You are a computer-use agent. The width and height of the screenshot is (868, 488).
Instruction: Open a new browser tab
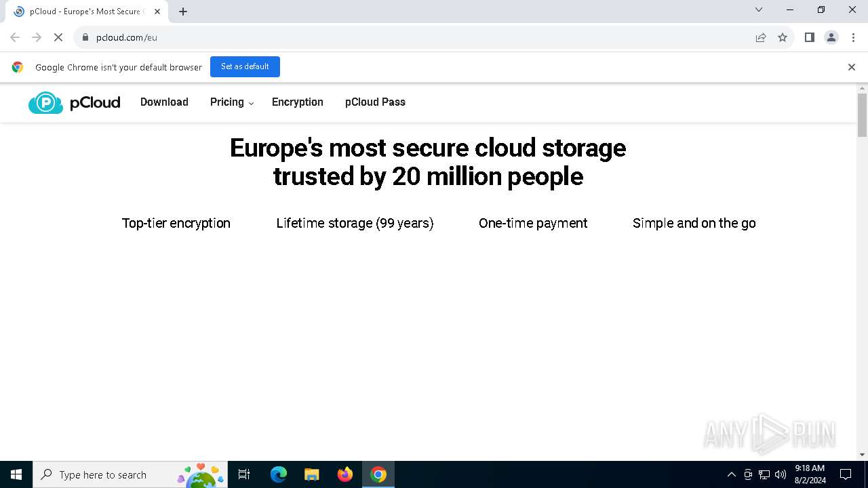[183, 12]
